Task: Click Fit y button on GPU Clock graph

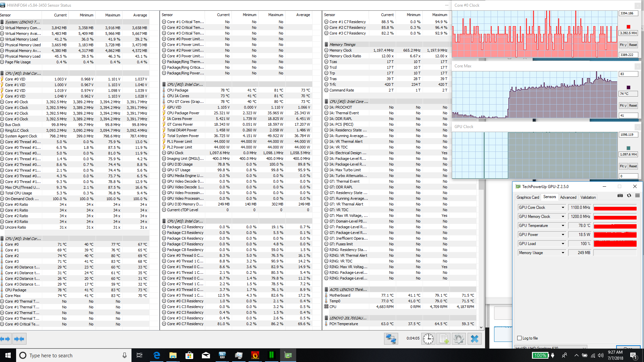Action: click(623, 166)
